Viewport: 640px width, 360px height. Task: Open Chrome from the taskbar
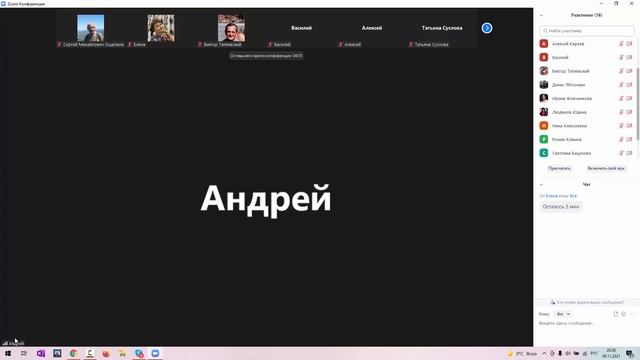click(x=73, y=353)
